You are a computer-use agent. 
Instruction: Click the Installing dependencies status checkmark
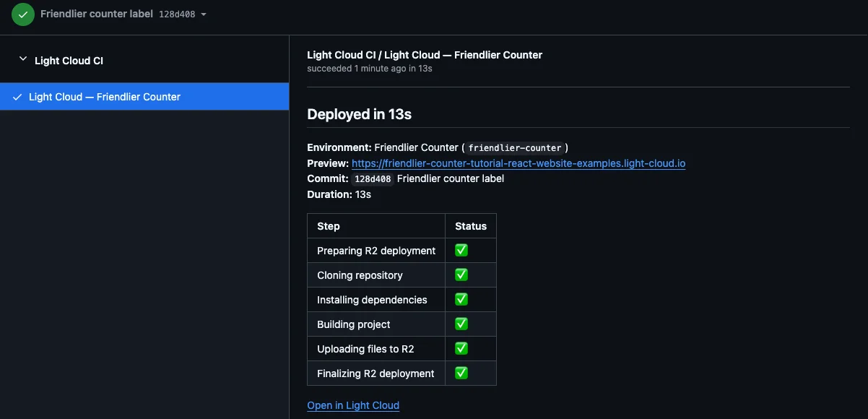[461, 299]
